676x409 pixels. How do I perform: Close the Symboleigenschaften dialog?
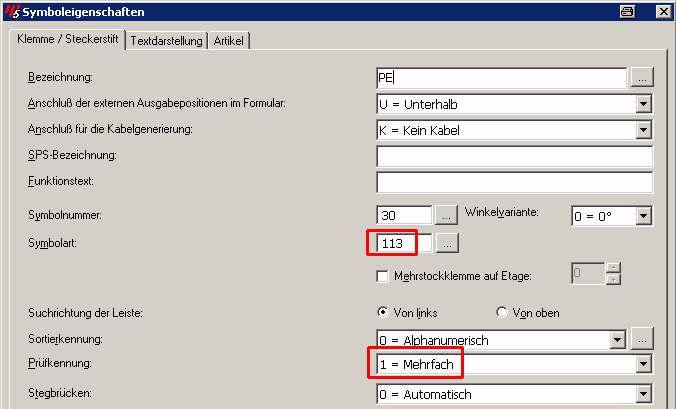tap(663, 12)
